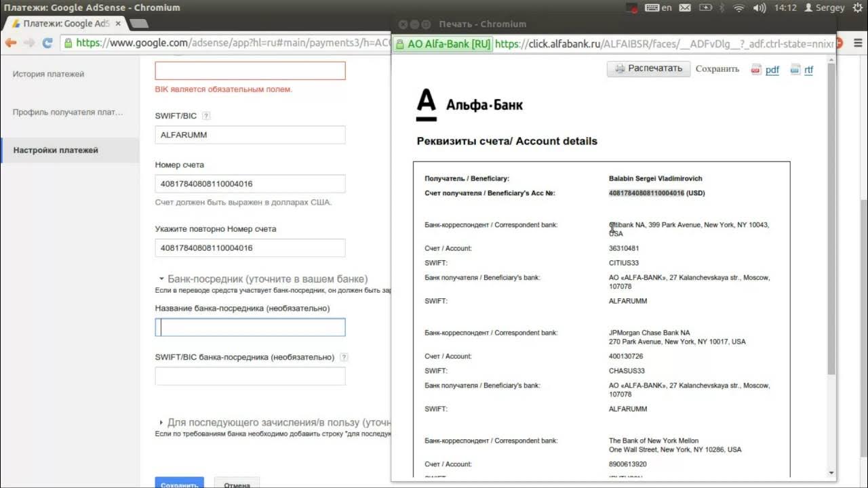868x488 pixels.
Task: Open Профиль получателя платежей in the sidebar
Action: pyautogui.click(x=68, y=112)
